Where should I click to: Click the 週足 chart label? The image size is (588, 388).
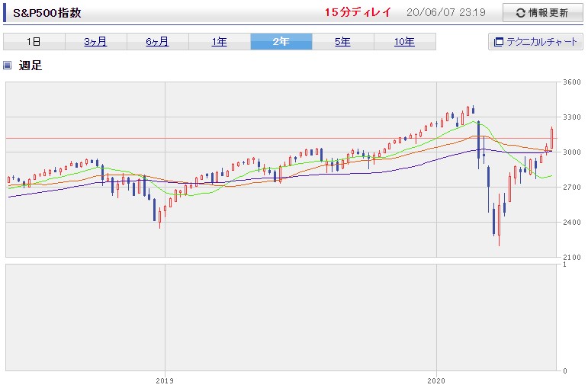click(31, 66)
